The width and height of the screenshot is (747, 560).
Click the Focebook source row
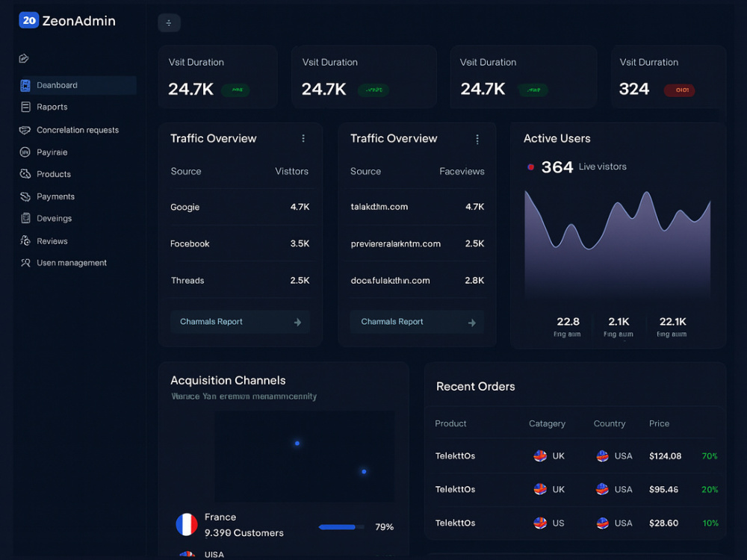(240, 244)
